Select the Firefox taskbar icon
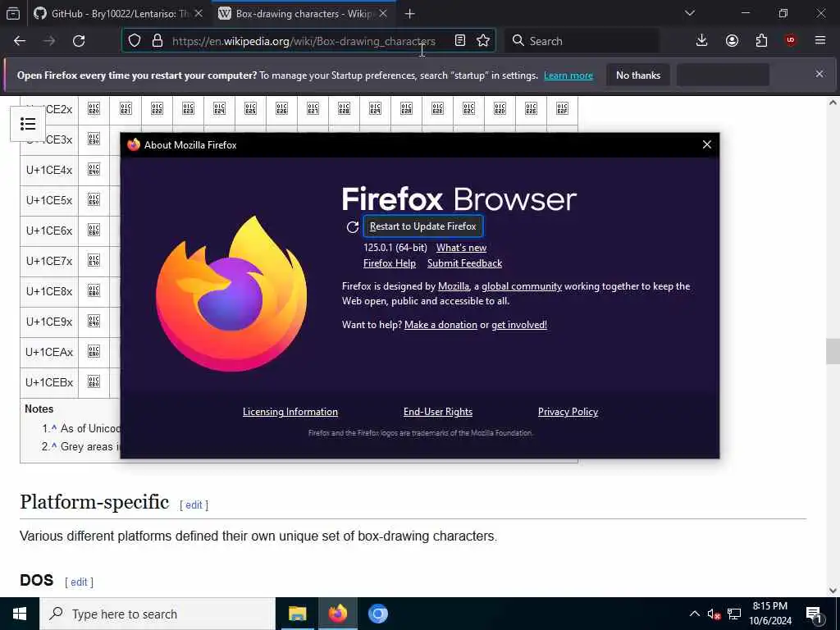 (338, 614)
